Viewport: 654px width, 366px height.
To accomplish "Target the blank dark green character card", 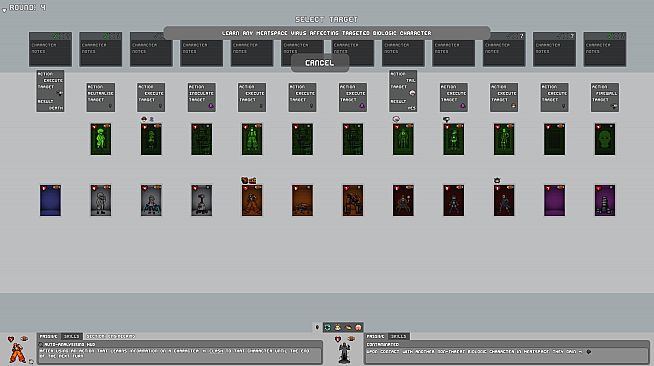I will pyautogui.click(x=554, y=139).
